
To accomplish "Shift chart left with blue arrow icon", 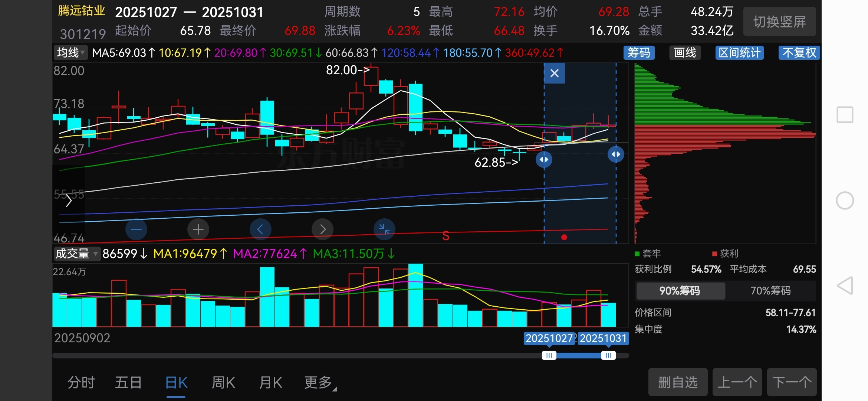I will 260,229.
